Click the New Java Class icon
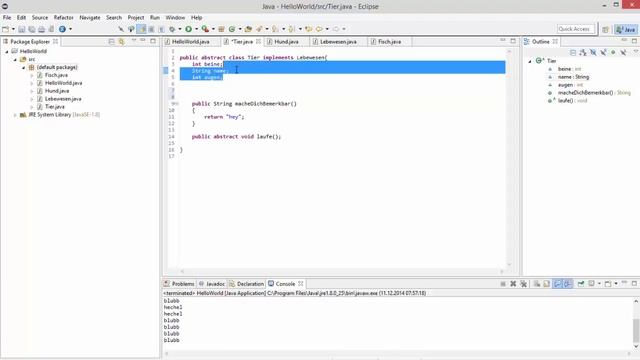The image size is (640, 360). (232, 29)
